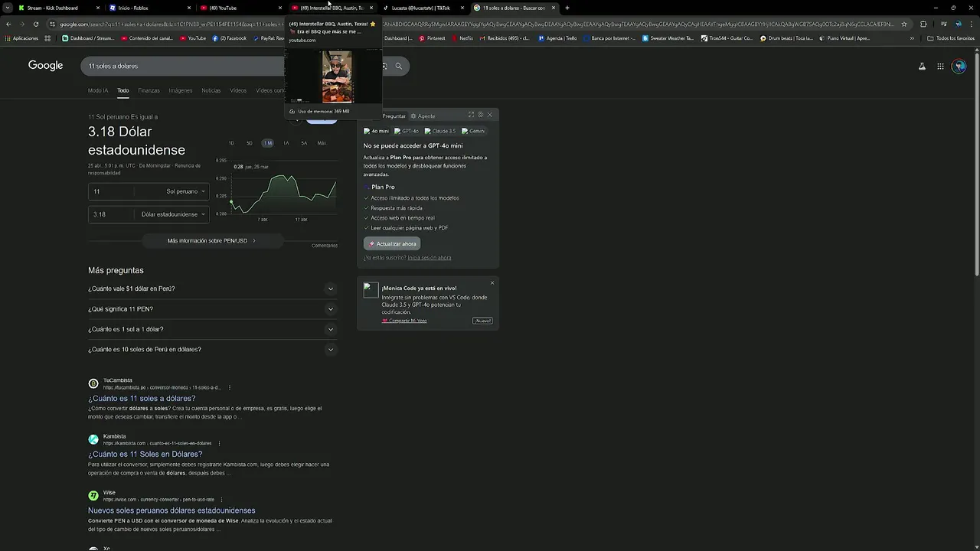
Task: Open Todos los favoritos folder
Action: [x=951, y=37]
